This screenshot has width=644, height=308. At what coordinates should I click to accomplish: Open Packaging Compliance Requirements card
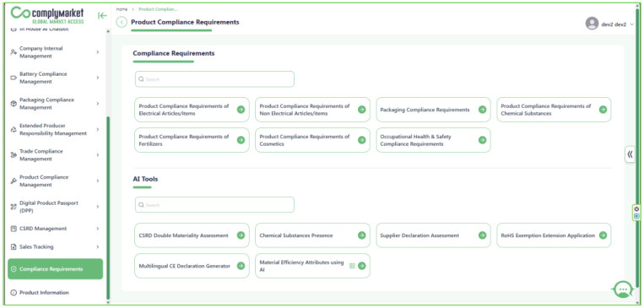pyautogui.click(x=433, y=110)
